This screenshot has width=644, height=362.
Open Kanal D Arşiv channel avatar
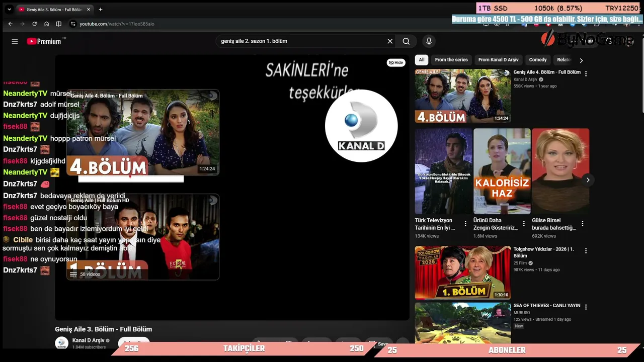61,343
